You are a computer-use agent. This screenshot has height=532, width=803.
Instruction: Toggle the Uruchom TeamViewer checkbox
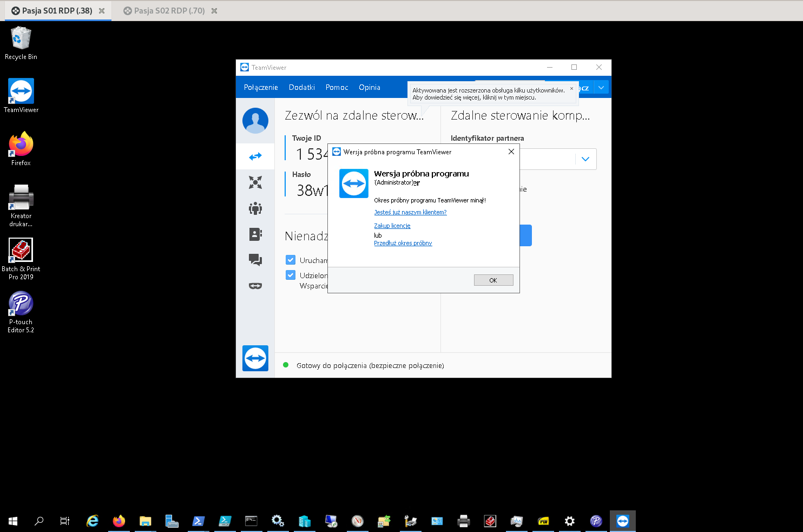pos(291,260)
